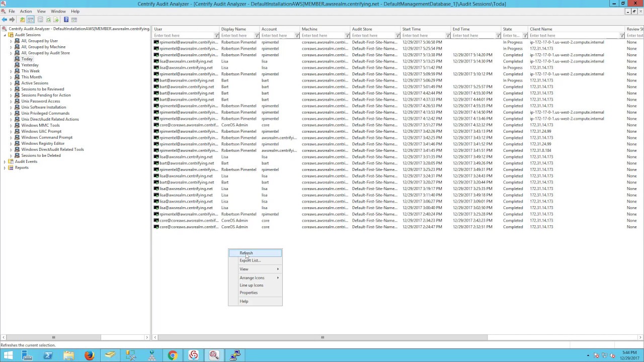
Task: Select Windows Registry Editor node
Action: [x=43, y=143]
